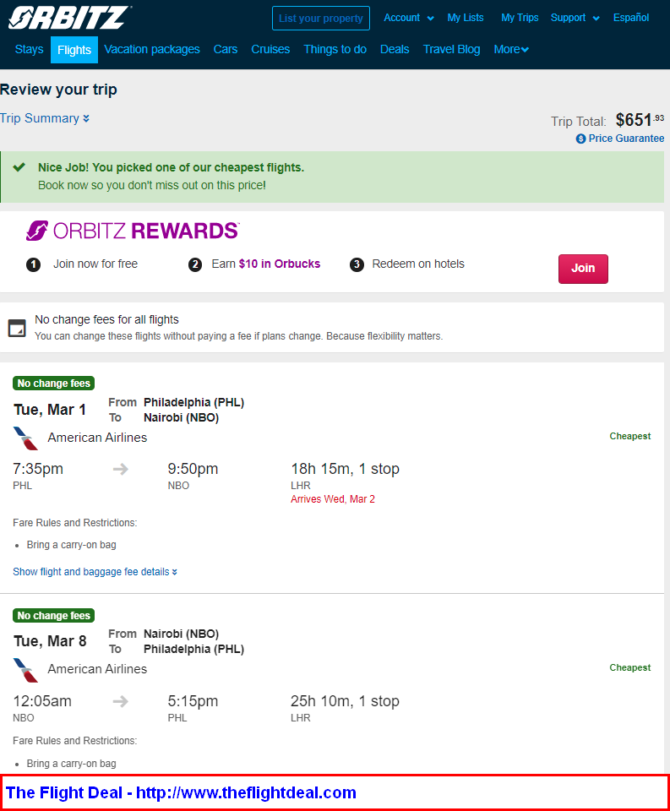
Task: Click the Price Guarantee dollar icon
Action: 580,139
